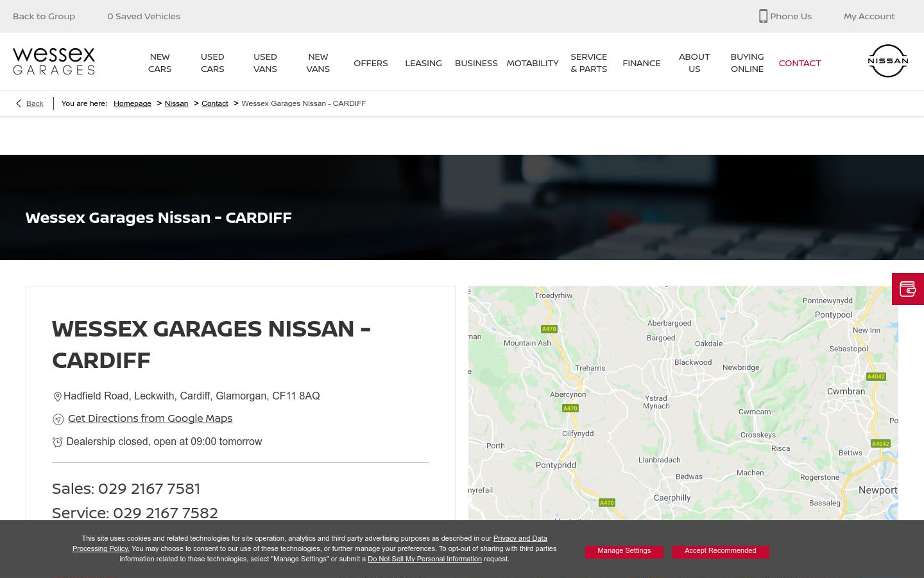The image size is (924, 578).
Task: Open the New Cars menu
Action: (160, 63)
